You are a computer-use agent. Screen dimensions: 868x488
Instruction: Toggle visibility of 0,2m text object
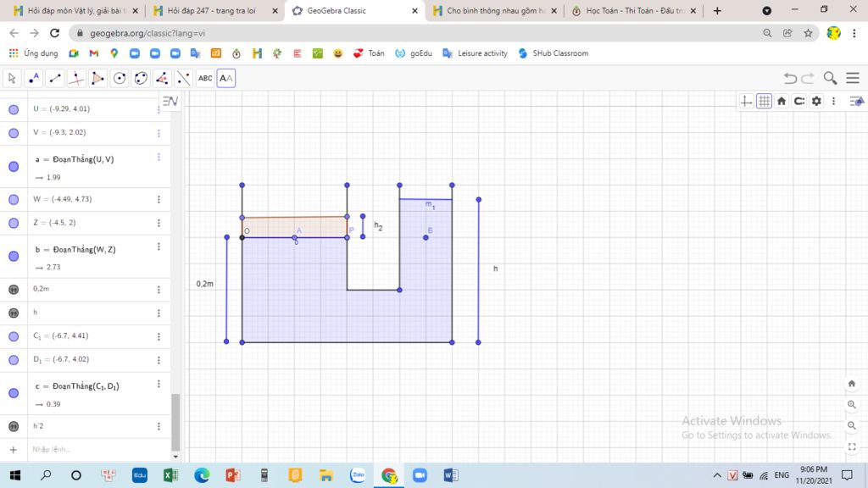(14, 290)
